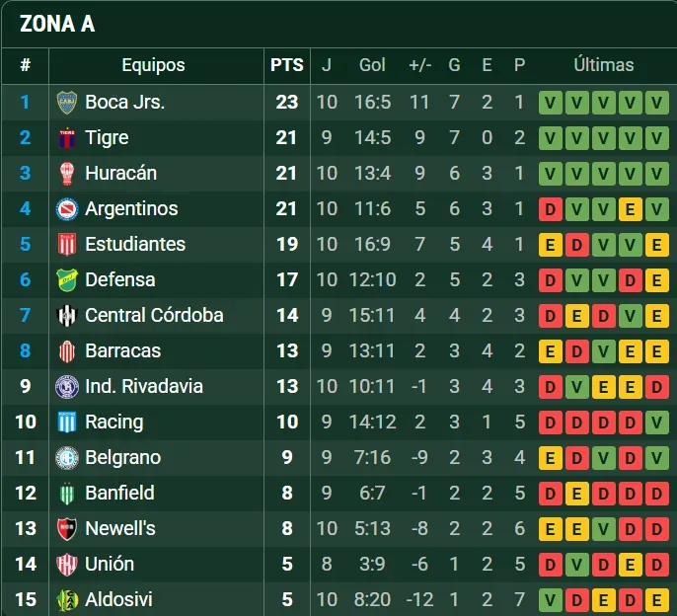Viewport: 677px width, 616px height.
Task: Click the Banfield team name
Action: 119,493
